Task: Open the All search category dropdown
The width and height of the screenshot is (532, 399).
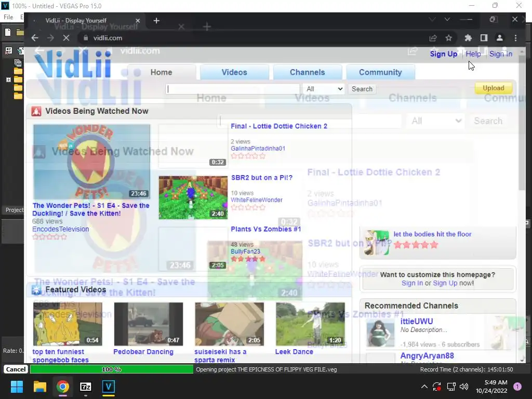Action: [x=324, y=89]
